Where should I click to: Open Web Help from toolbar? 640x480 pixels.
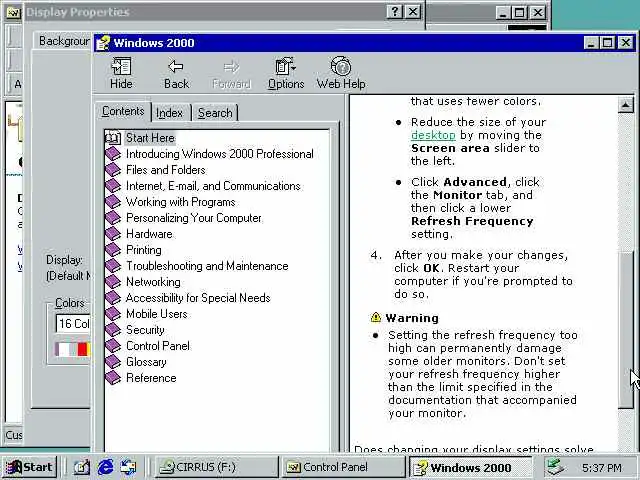pos(341,73)
